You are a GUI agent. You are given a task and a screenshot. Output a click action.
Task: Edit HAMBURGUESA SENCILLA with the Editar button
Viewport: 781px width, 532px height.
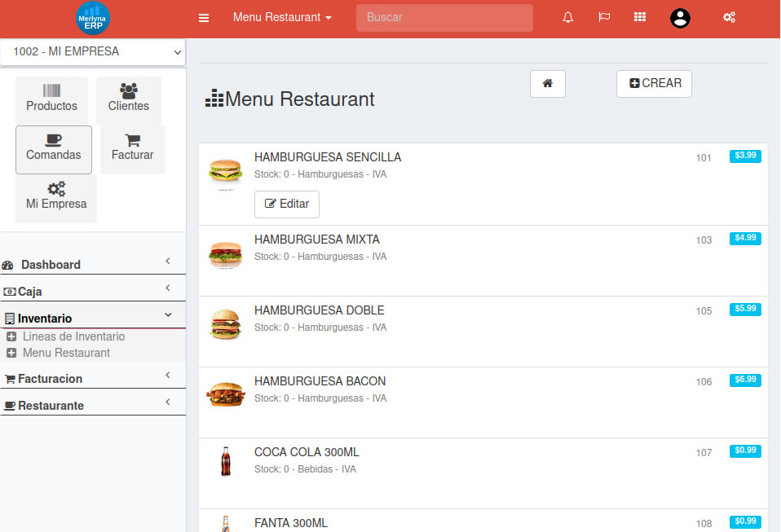(x=286, y=204)
